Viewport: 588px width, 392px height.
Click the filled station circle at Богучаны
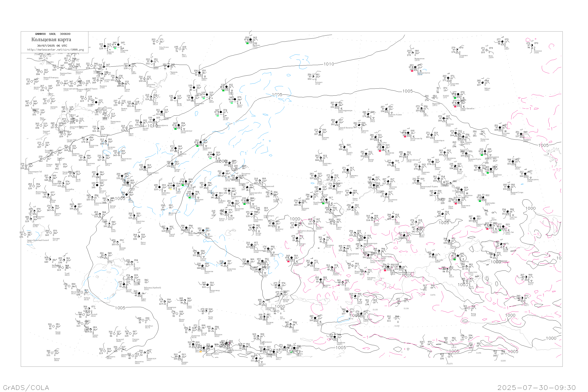pos(500,128)
